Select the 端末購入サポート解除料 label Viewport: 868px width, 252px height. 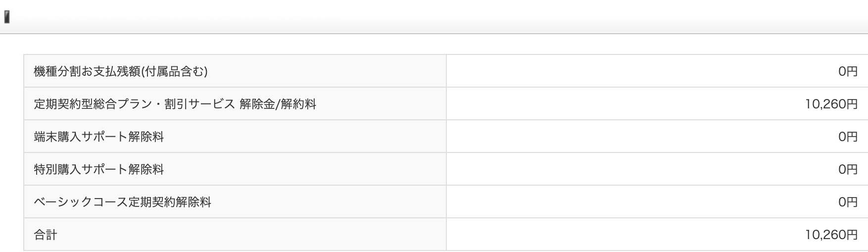(98, 137)
